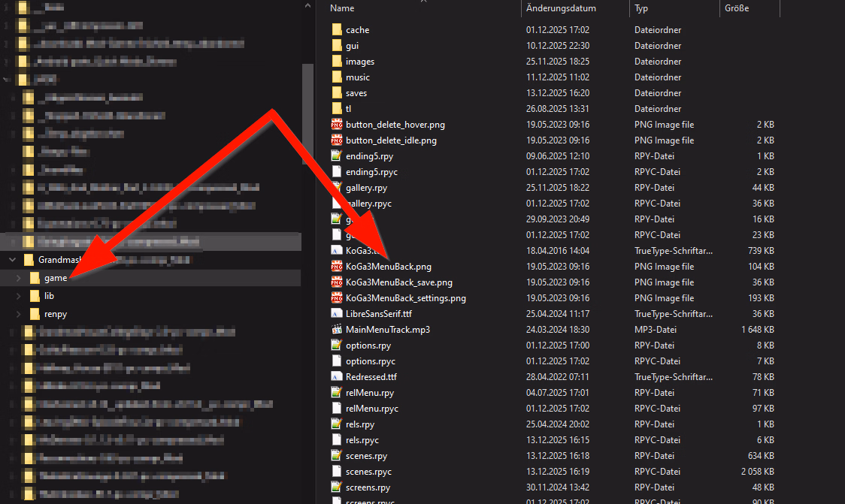Select the saves folder icon
The width and height of the screenshot is (845, 504).
tap(337, 92)
